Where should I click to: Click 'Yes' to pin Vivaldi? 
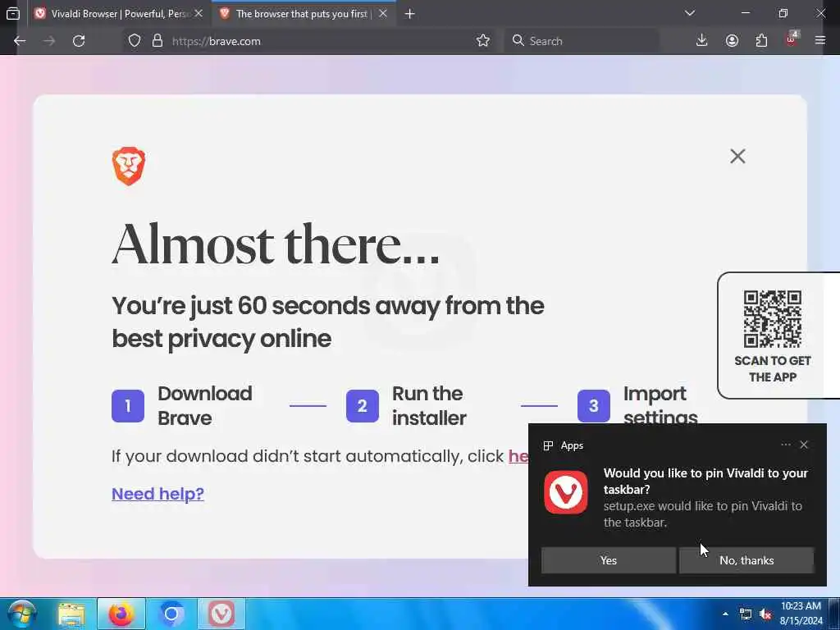tap(609, 560)
